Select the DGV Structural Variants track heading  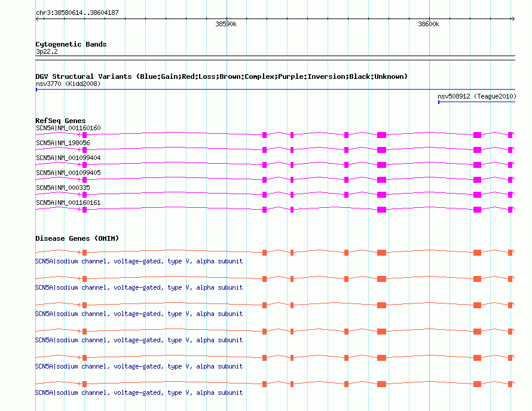pyautogui.click(x=222, y=76)
